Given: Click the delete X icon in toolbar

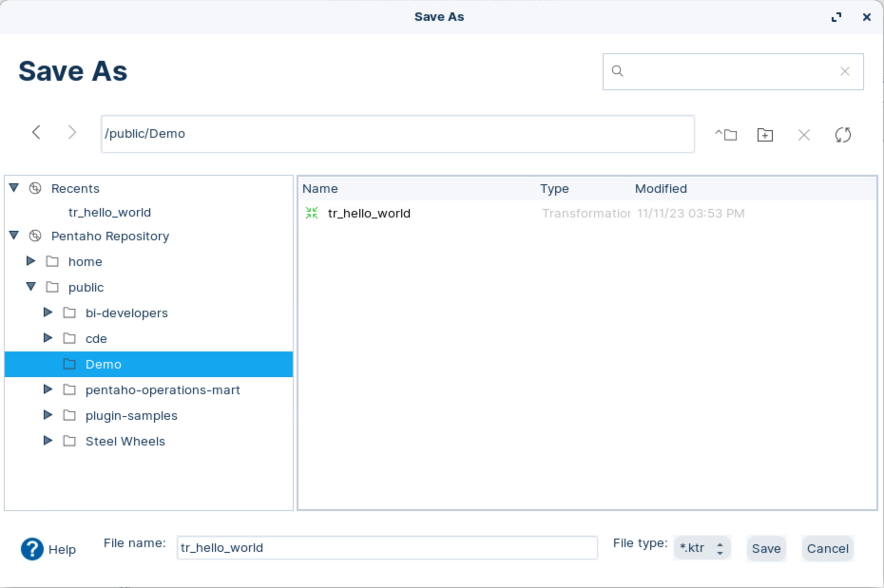Looking at the screenshot, I should (804, 135).
